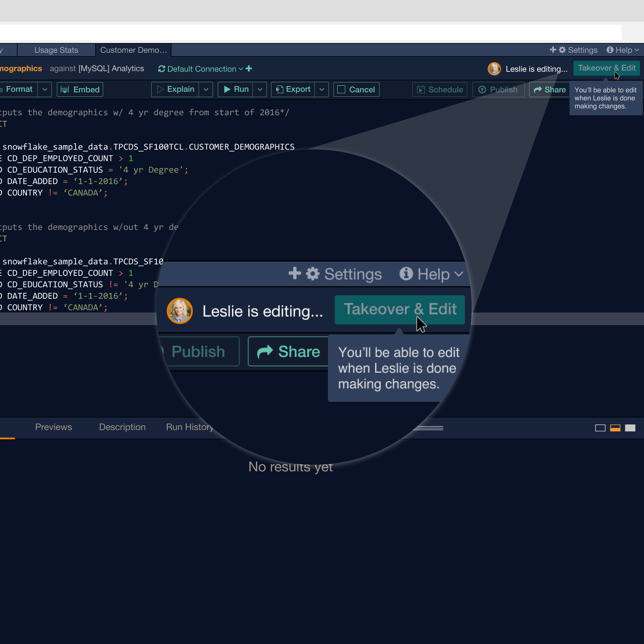This screenshot has width=644, height=644.
Task: Select the empty outline layout toggle
Action: point(600,428)
